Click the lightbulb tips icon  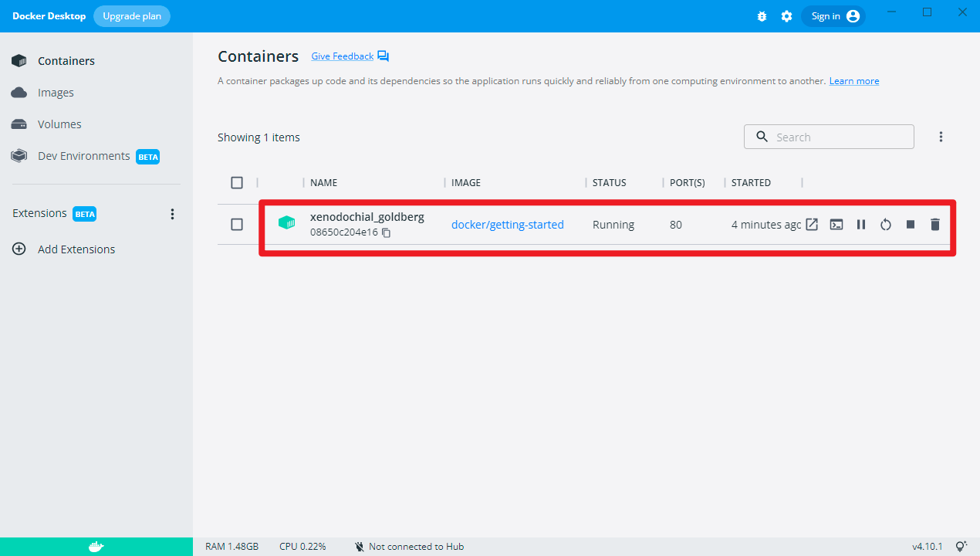pyautogui.click(x=961, y=546)
